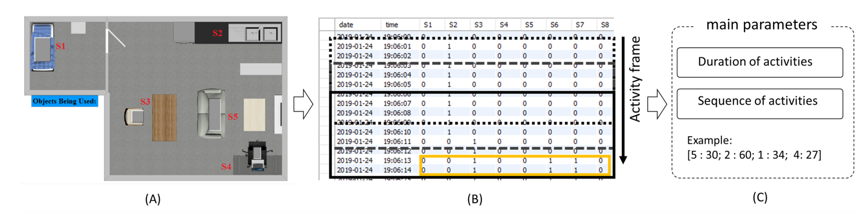The width and height of the screenshot is (868, 222).
Task: Select the 19:06:07 time cell
Action: (x=397, y=103)
